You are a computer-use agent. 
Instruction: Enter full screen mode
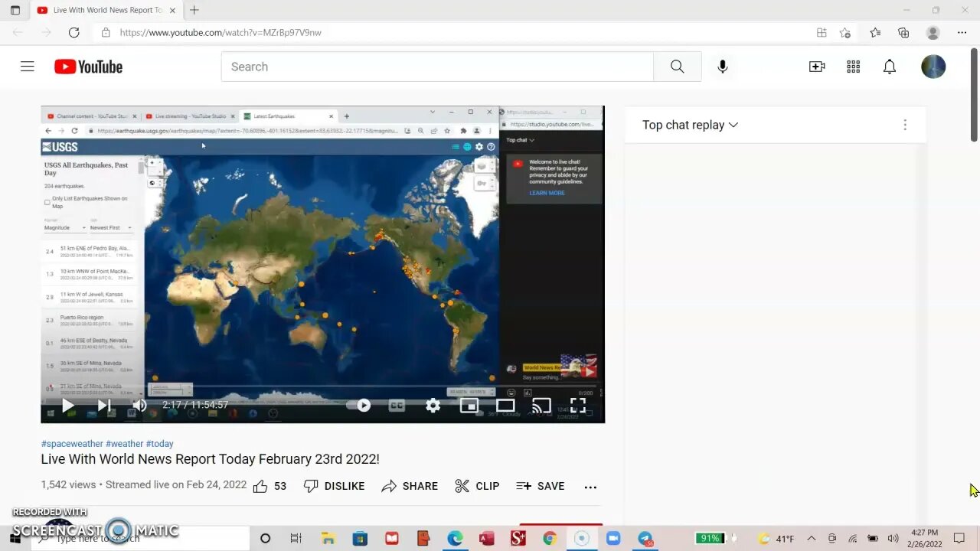578,406
